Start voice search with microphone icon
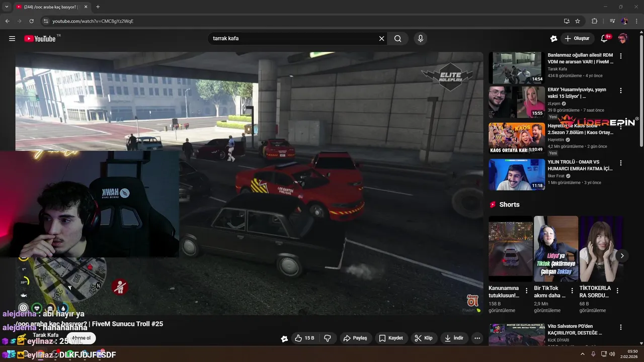This screenshot has height=362, width=644. [421, 39]
